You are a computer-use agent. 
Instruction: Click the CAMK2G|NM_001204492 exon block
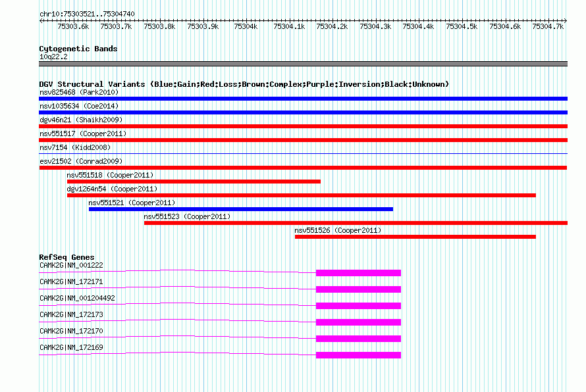358,306
